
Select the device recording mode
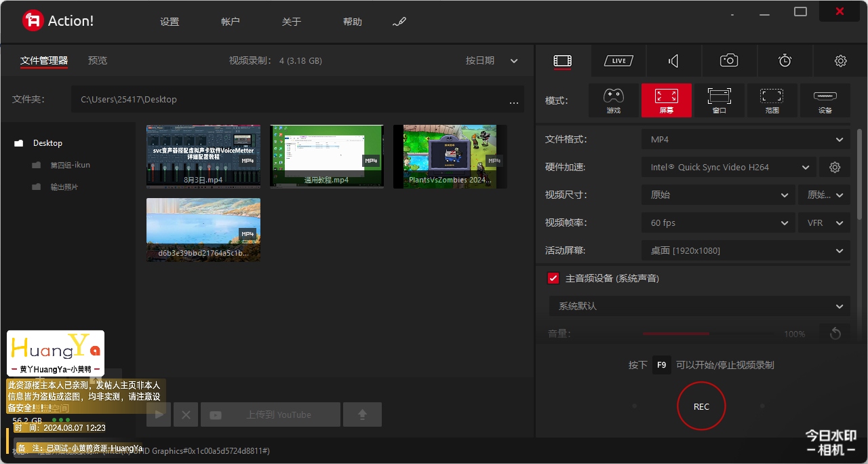click(x=825, y=100)
